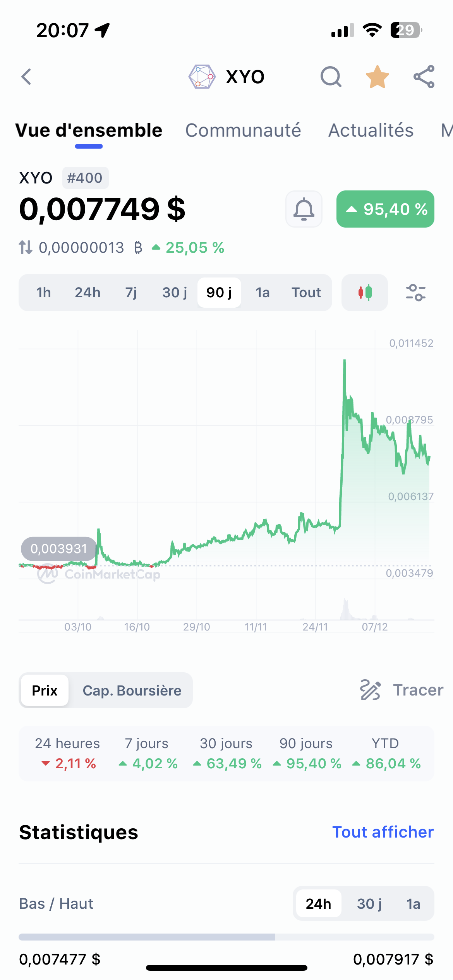Tap Tout afficher in Statistiques
Image resolution: width=453 pixels, height=980 pixels.
pyautogui.click(x=383, y=832)
